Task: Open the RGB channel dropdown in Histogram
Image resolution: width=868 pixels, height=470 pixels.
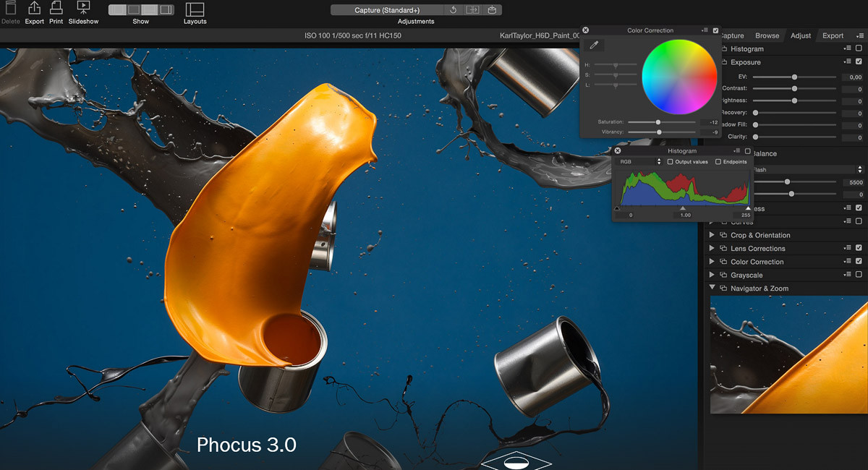Action: [639, 162]
